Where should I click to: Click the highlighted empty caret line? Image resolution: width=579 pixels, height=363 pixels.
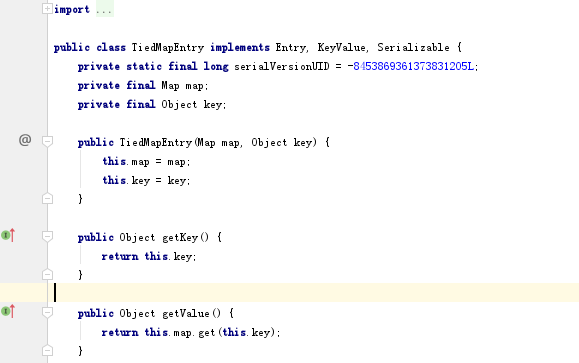point(290,293)
